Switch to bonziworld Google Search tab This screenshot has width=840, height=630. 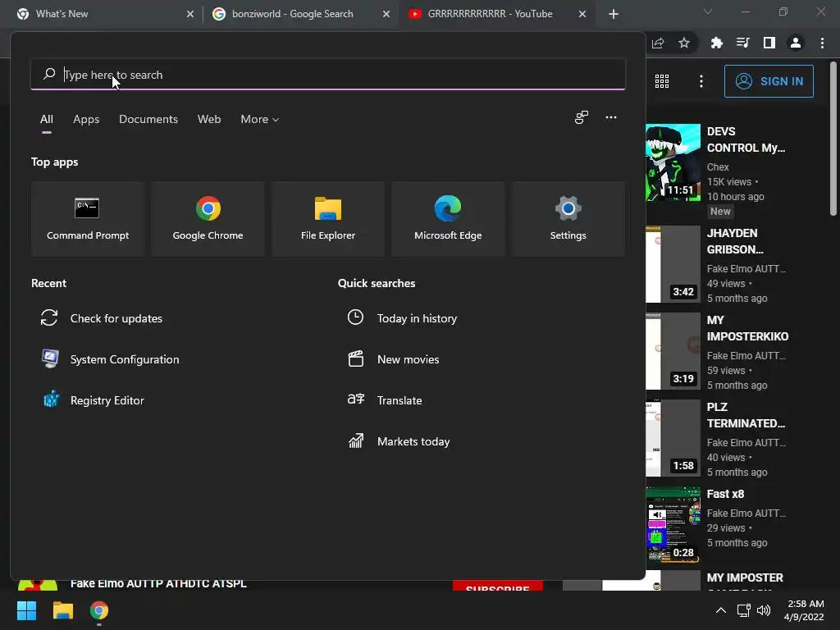point(300,14)
